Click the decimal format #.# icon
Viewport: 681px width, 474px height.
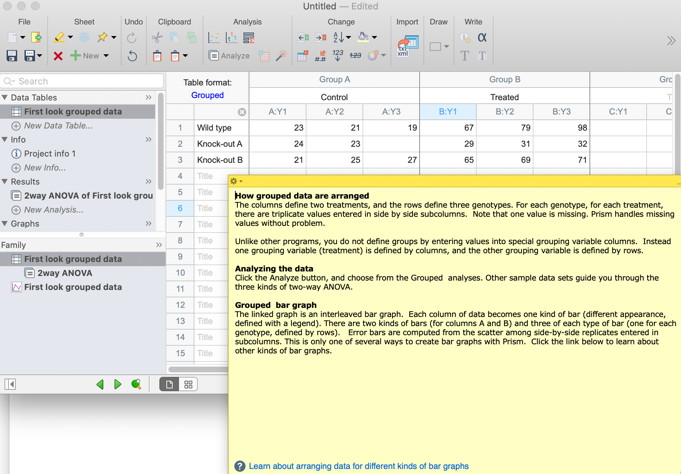(x=321, y=56)
